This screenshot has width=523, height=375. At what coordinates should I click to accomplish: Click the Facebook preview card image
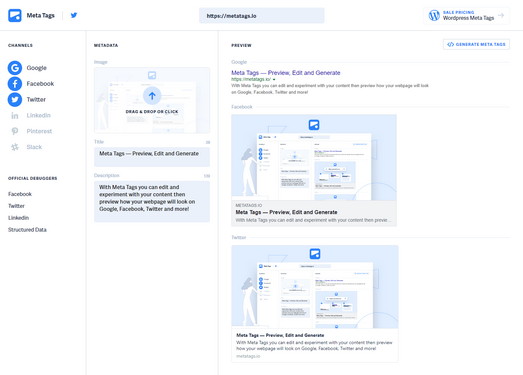tap(314, 157)
